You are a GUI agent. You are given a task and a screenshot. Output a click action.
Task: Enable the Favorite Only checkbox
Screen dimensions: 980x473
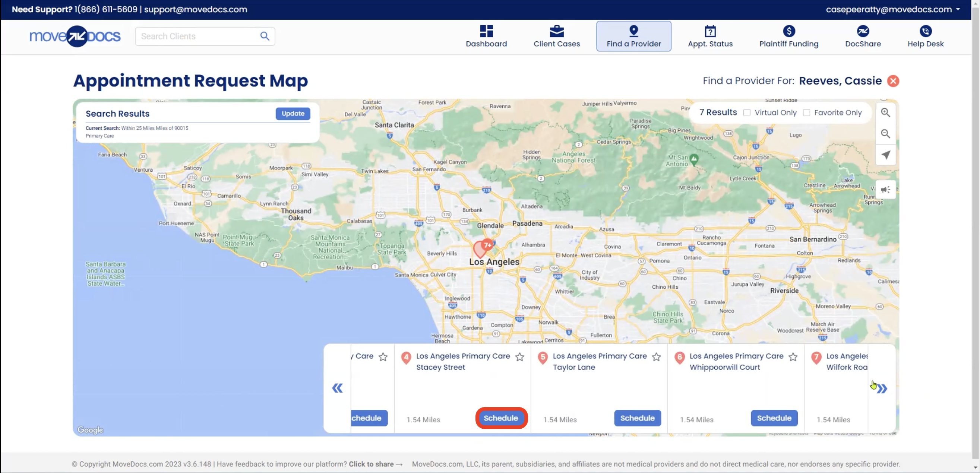[806, 112]
